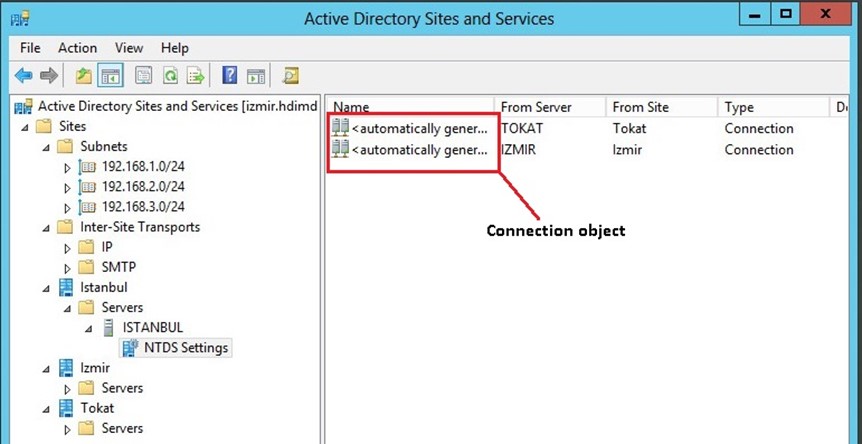Click the Up One Level folder icon
This screenshot has width=862, height=444.
click(84, 75)
